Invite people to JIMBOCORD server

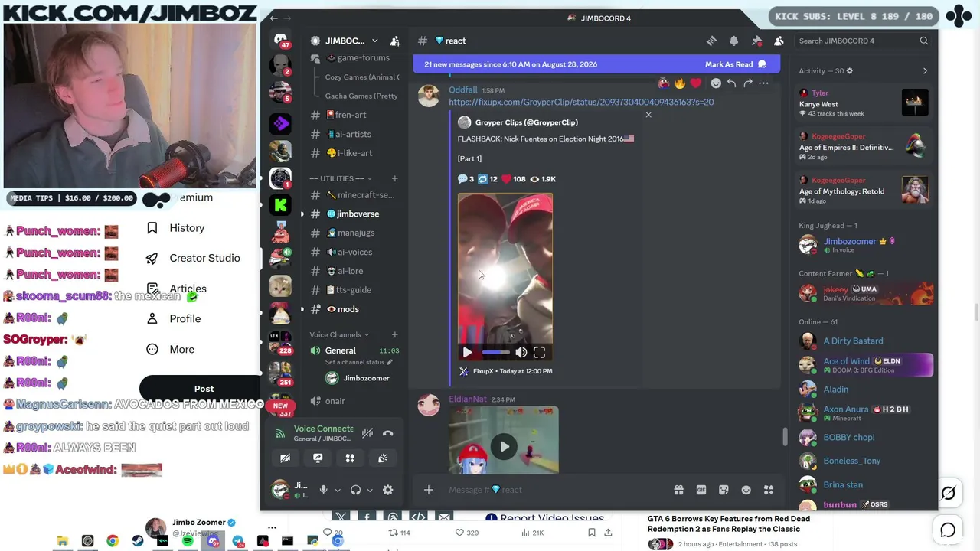(x=395, y=41)
